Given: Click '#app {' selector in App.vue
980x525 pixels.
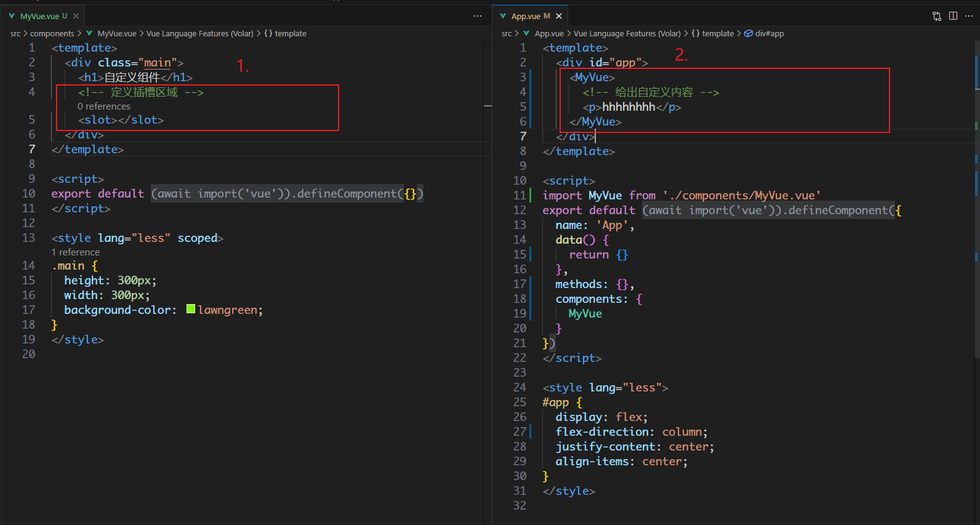Looking at the screenshot, I should coord(562,402).
